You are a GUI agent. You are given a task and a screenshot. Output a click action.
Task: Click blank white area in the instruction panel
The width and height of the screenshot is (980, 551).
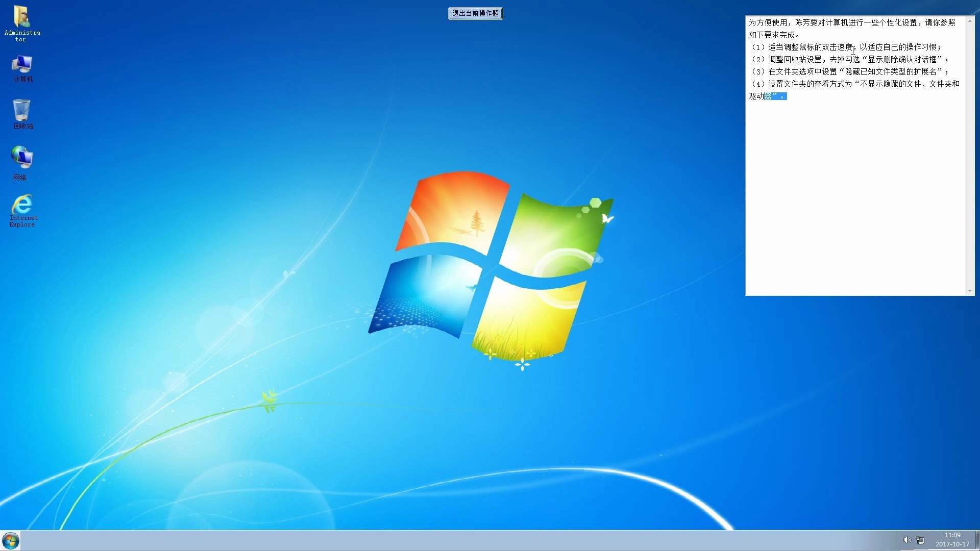855,204
